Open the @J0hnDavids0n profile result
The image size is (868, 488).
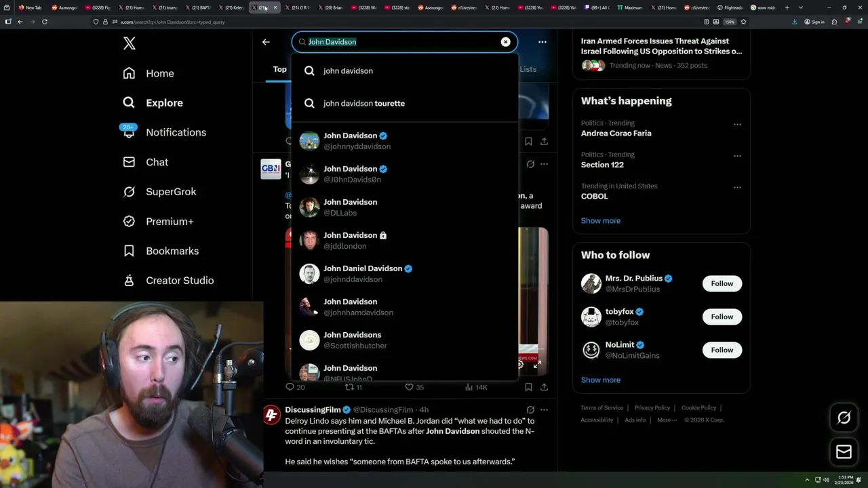[x=405, y=174]
